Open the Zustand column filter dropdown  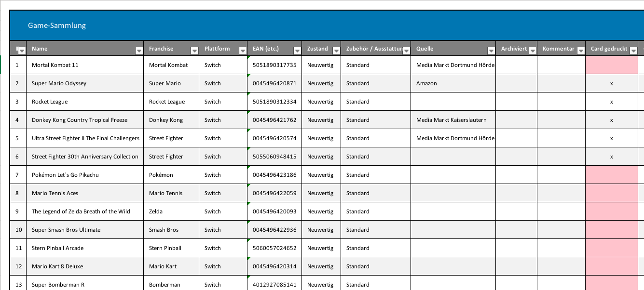(x=336, y=51)
